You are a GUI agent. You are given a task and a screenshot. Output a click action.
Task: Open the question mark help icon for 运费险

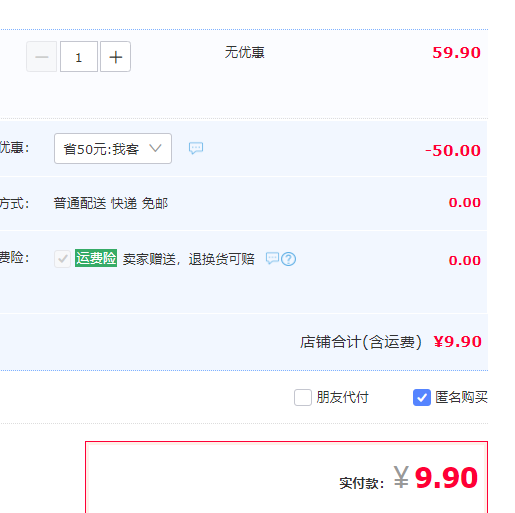(x=288, y=259)
